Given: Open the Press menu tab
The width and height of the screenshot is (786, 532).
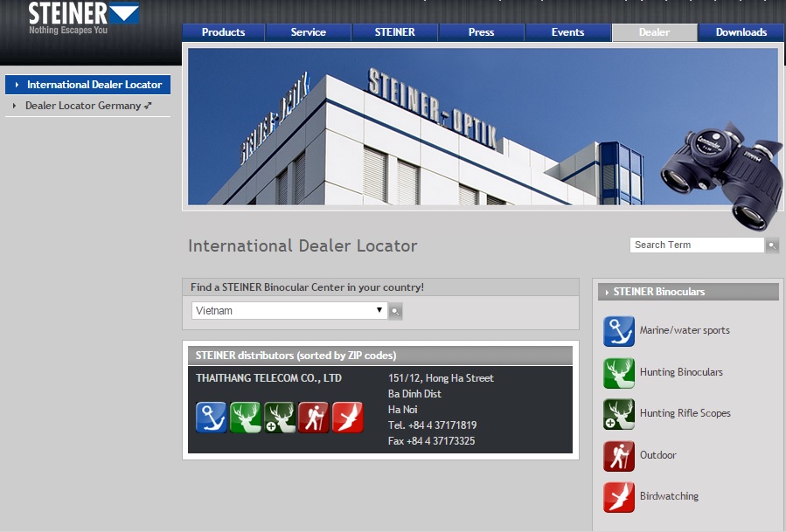Looking at the screenshot, I should click(x=481, y=32).
